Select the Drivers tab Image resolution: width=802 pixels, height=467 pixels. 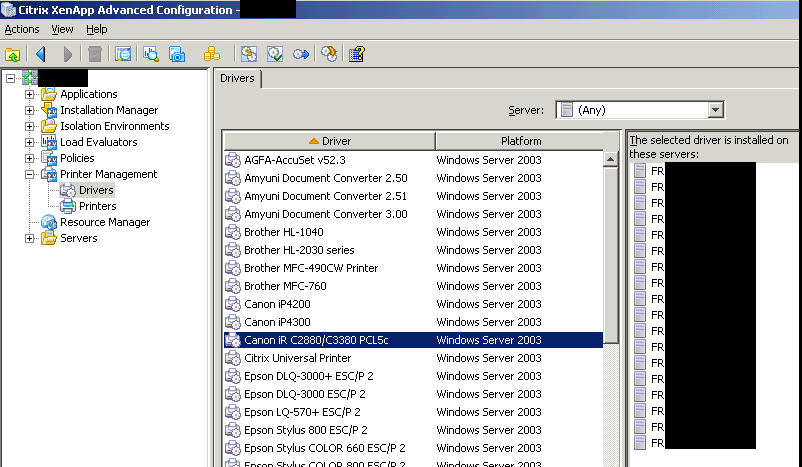coord(237,78)
